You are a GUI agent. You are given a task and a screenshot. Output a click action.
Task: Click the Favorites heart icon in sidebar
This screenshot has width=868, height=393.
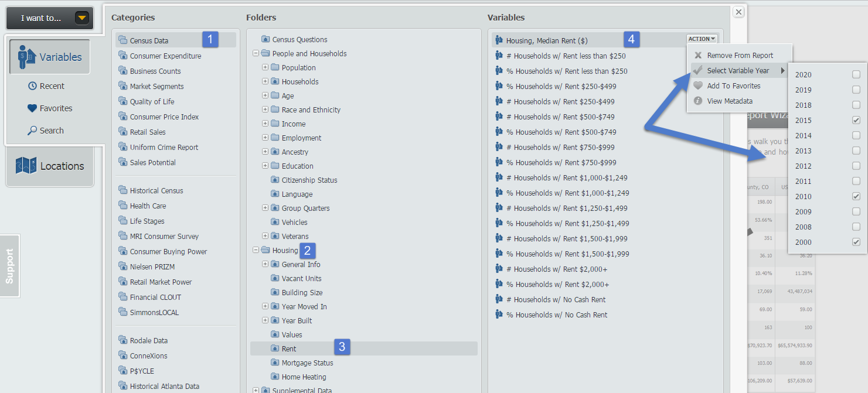coord(32,108)
